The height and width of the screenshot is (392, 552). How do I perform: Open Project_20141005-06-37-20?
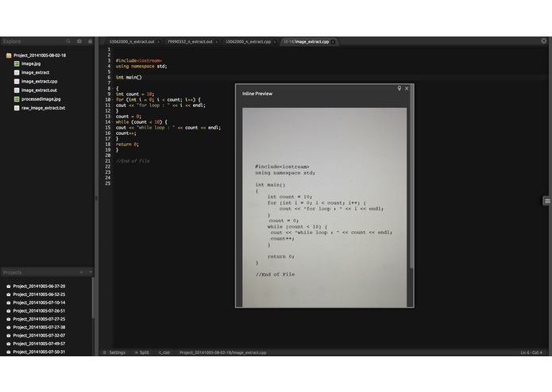point(39,286)
